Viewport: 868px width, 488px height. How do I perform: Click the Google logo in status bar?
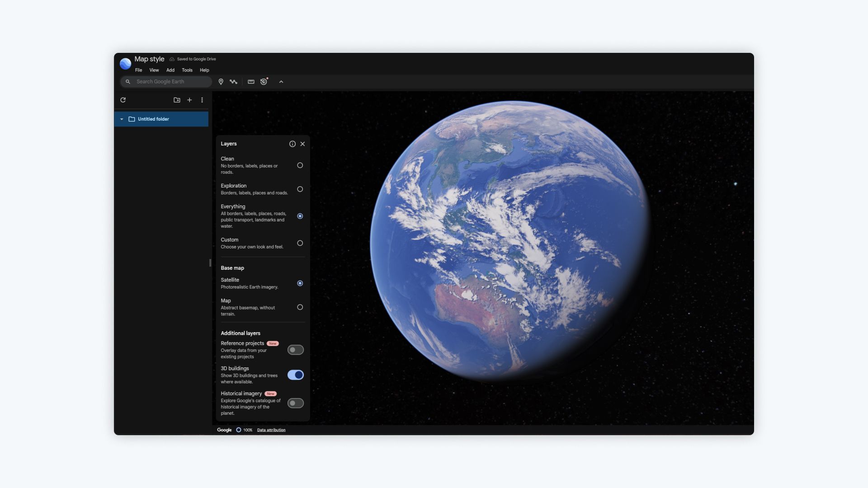click(x=224, y=430)
